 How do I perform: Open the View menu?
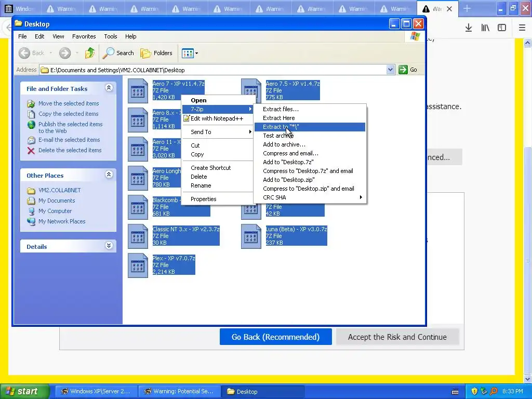tap(58, 36)
